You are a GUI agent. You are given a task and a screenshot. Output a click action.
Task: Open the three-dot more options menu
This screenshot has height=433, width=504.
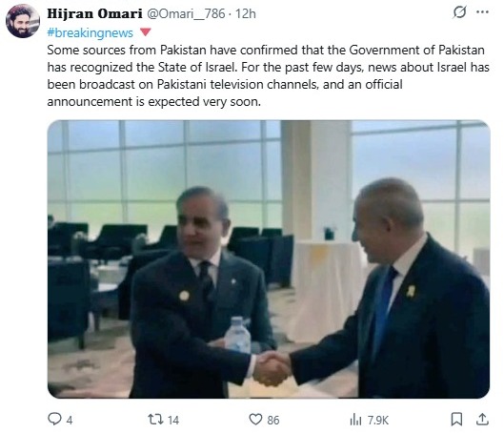tap(482, 12)
